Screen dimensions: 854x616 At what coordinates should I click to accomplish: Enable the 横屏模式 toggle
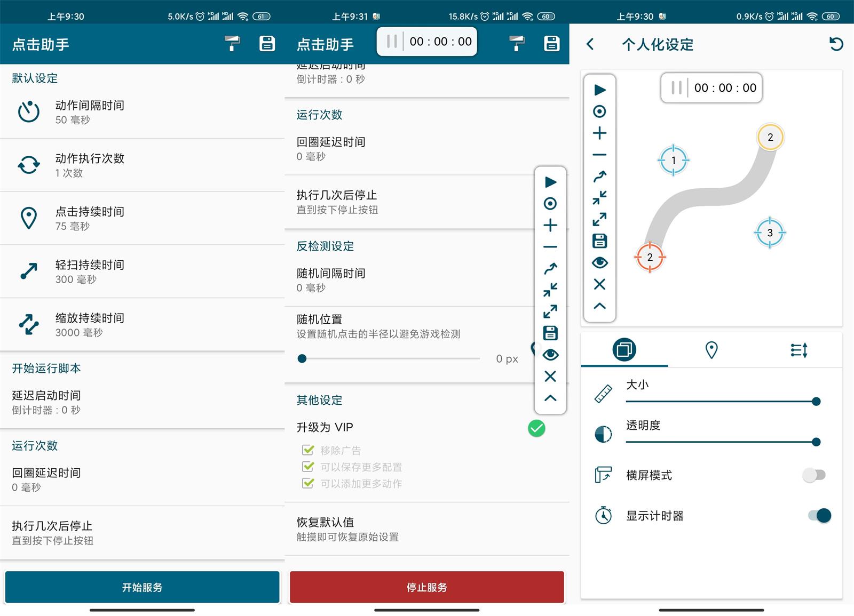[x=815, y=475]
